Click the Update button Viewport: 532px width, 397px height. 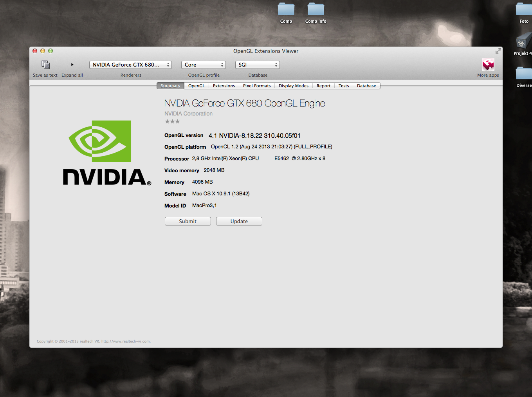point(239,221)
